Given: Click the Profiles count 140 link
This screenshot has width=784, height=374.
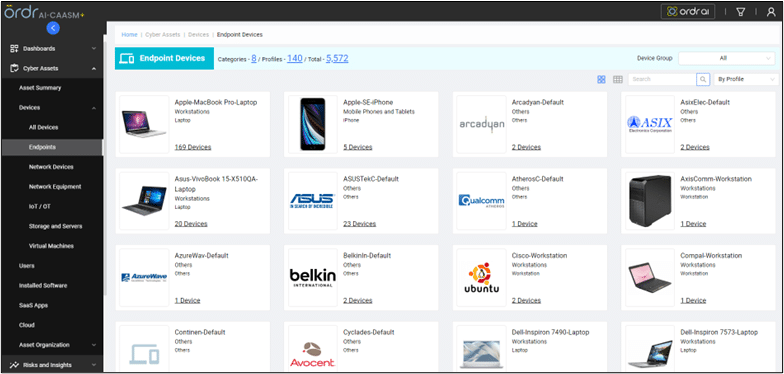Looking at the screenshot, I should [294, 58].
